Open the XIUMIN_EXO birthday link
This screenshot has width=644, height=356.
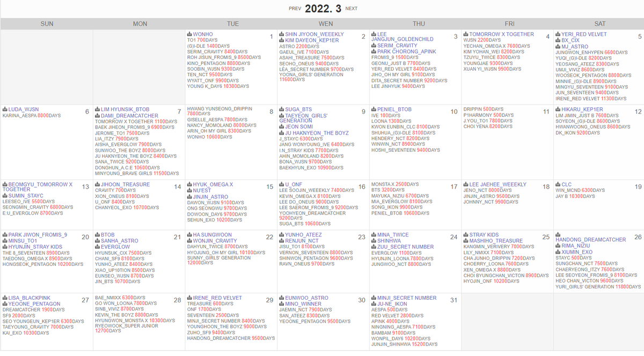pyautogui.click(x=577, y=252)
